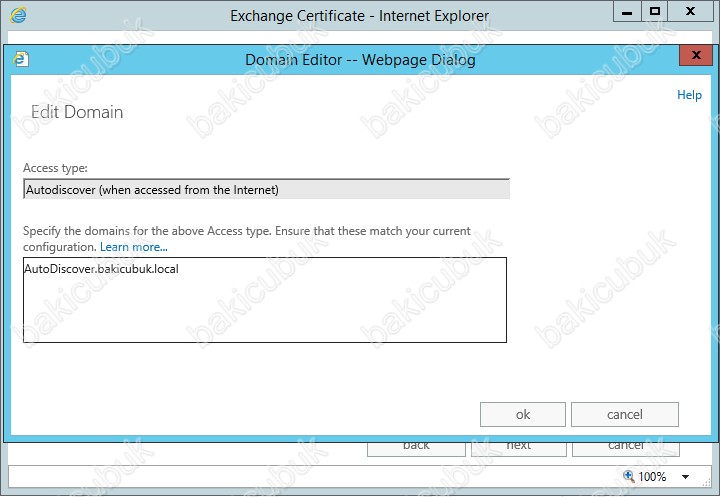Click the zoom magnifier icon in status bar
720x497 pixels.
click(x=629, y=476)
